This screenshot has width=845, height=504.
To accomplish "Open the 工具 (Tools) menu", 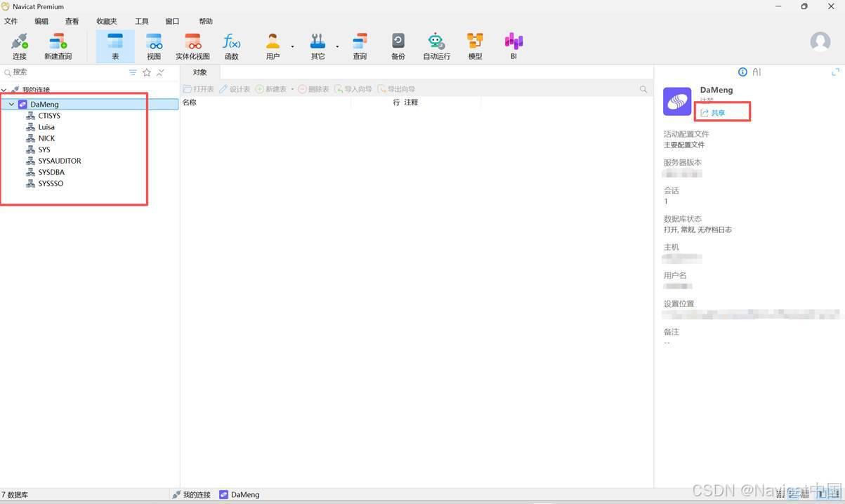I will click(142, 22).
